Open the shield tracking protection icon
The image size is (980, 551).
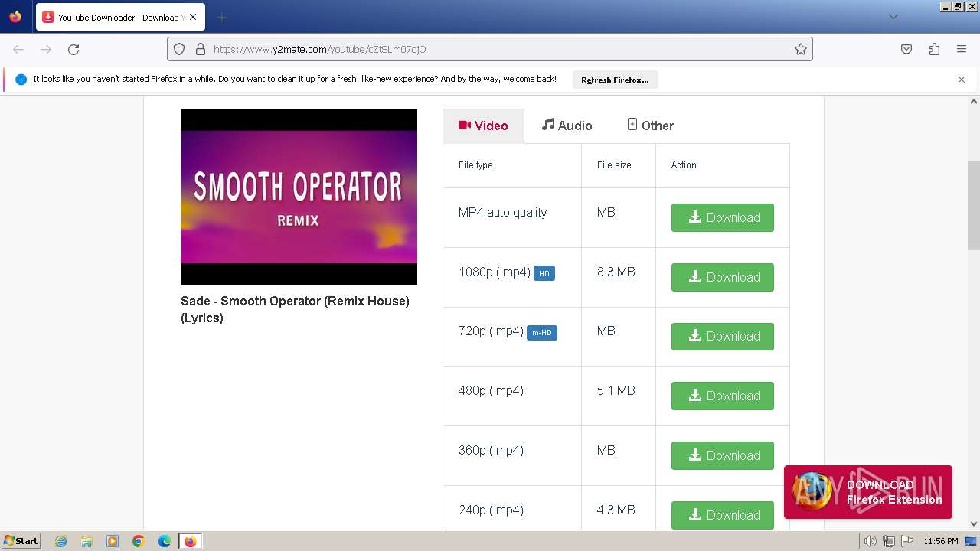click(x=179, y=49)
